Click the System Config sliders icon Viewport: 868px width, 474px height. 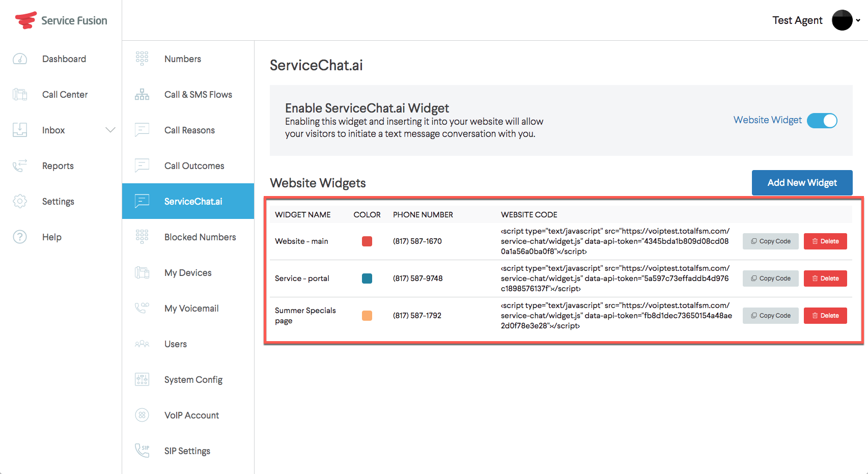point(142,379)
